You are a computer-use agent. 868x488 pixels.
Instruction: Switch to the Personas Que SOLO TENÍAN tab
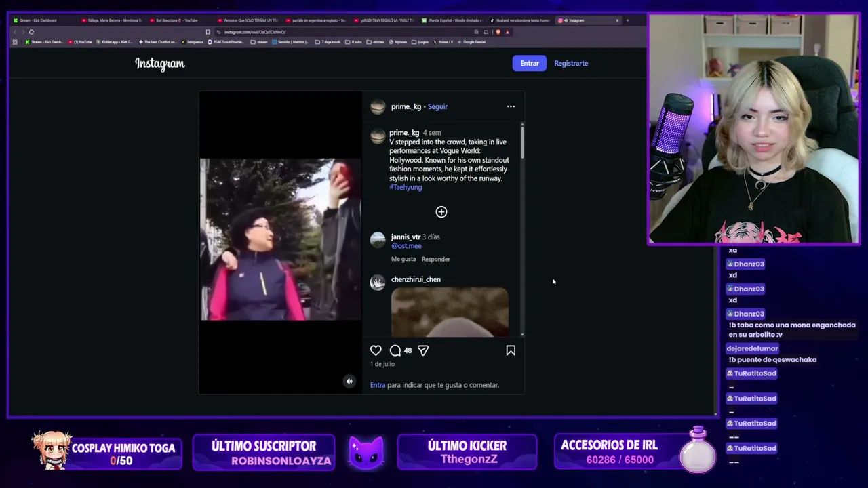248,20
